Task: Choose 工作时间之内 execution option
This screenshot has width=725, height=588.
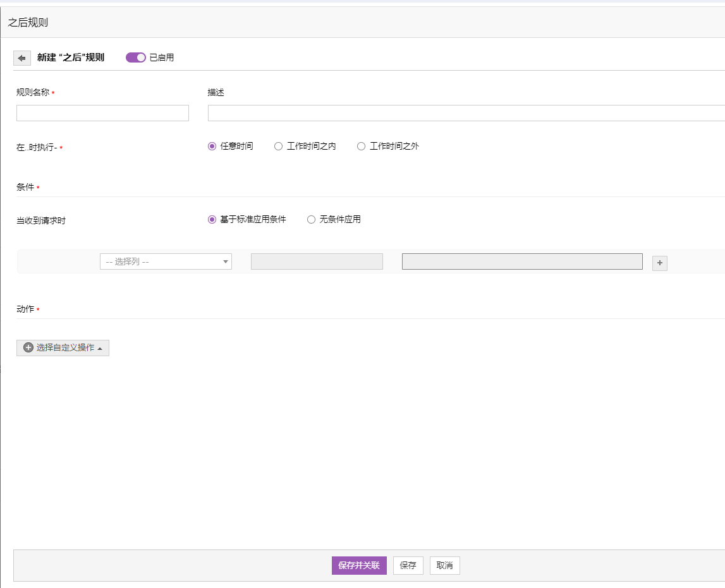Action: [279, 147]
